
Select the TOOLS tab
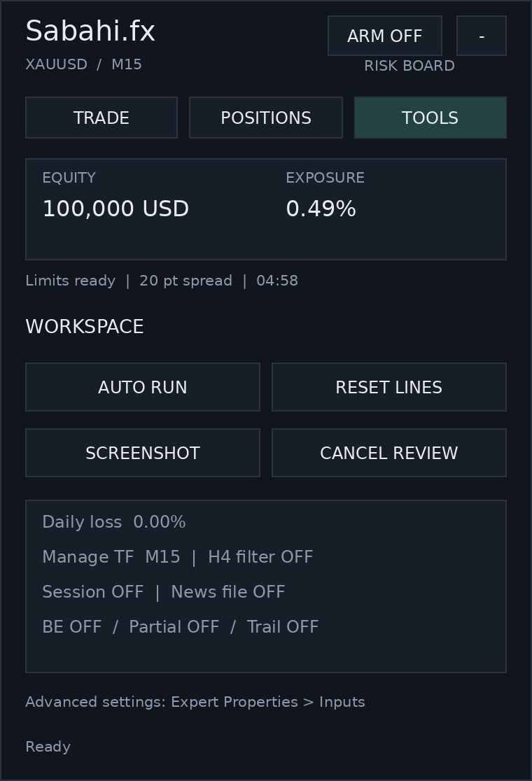pos(430,118)
